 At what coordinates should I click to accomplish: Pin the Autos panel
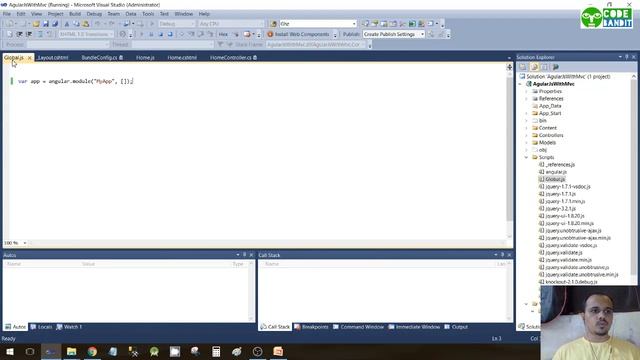244,255
